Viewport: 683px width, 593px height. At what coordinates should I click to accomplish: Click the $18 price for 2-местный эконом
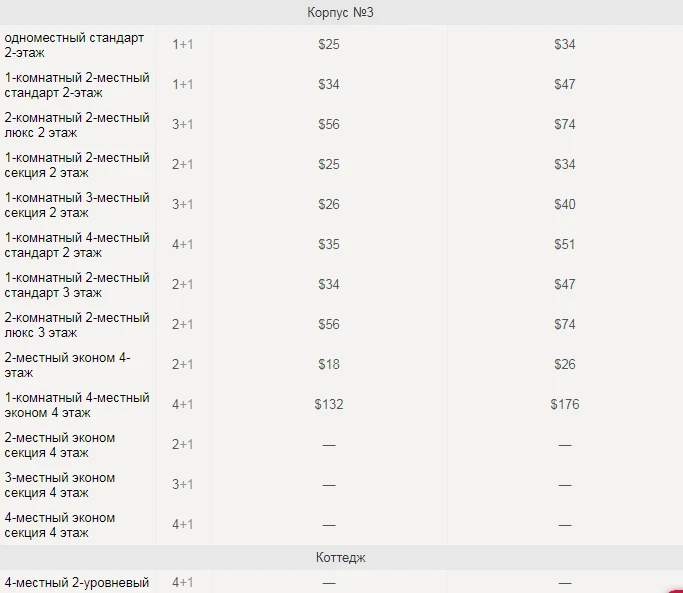328,364
